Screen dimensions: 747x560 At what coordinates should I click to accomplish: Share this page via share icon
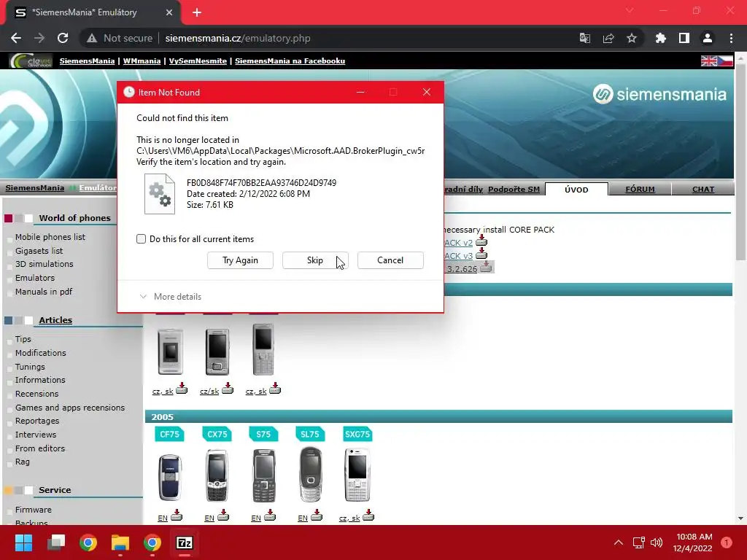pyautogui.click(x=608, y=38)
